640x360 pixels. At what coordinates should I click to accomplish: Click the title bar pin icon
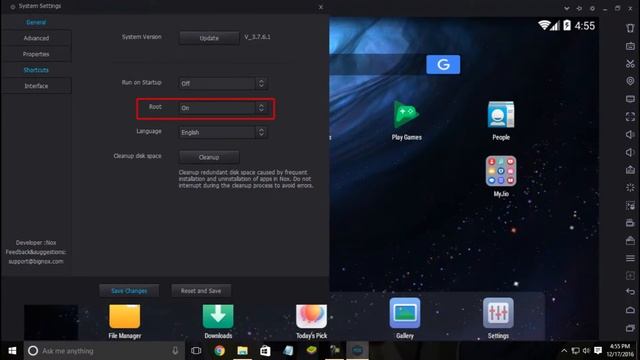579,8
